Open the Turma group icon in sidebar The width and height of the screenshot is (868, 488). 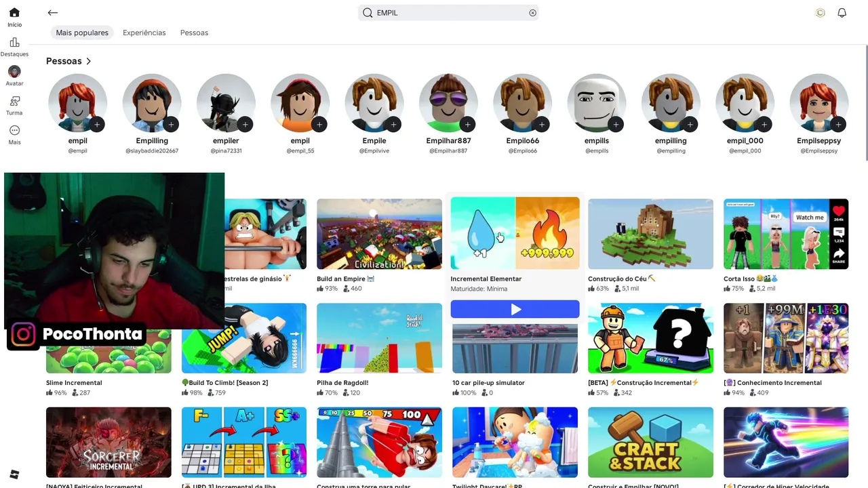pyautogui.click(x=14, y=101)
